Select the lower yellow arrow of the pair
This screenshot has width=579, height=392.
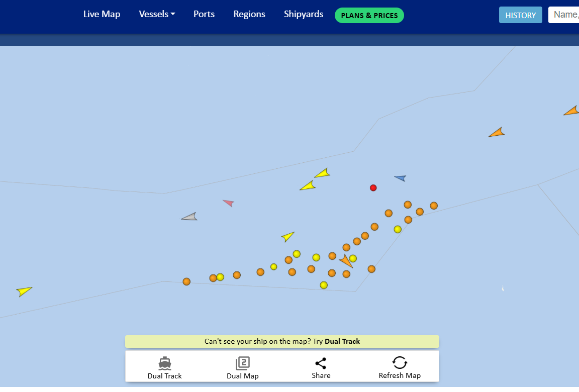coord(308,185)
